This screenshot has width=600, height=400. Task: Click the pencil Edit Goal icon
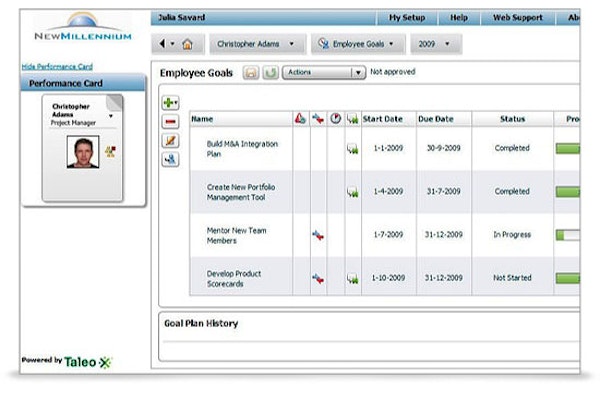170,141
